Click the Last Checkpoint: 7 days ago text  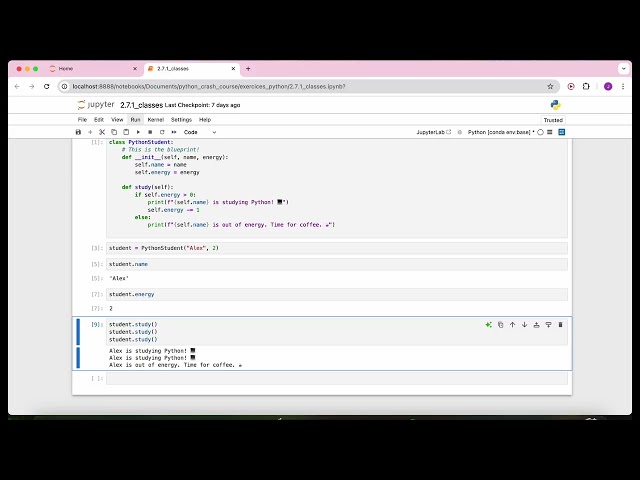coord(202,105)
